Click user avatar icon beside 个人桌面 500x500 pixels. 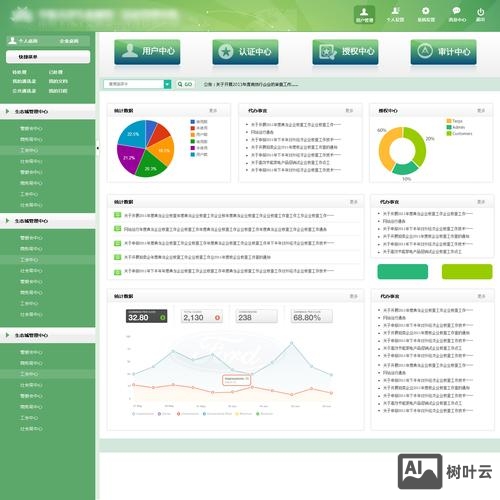12,41
